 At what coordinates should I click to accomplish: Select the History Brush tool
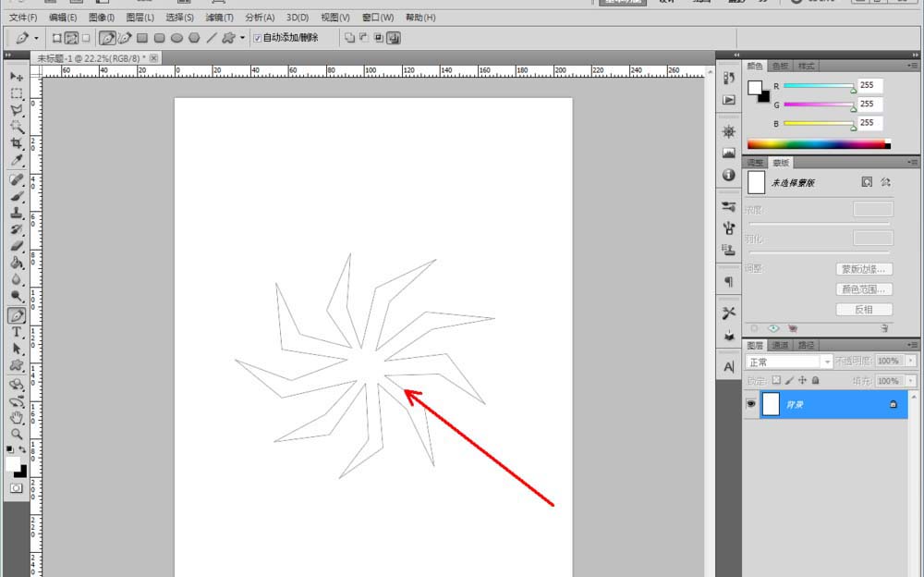point(17,229)
